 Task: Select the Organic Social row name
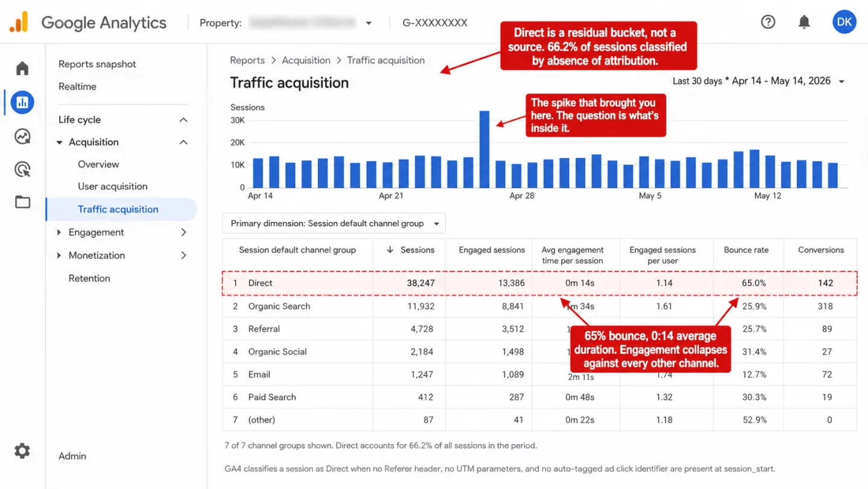(277, 352)
